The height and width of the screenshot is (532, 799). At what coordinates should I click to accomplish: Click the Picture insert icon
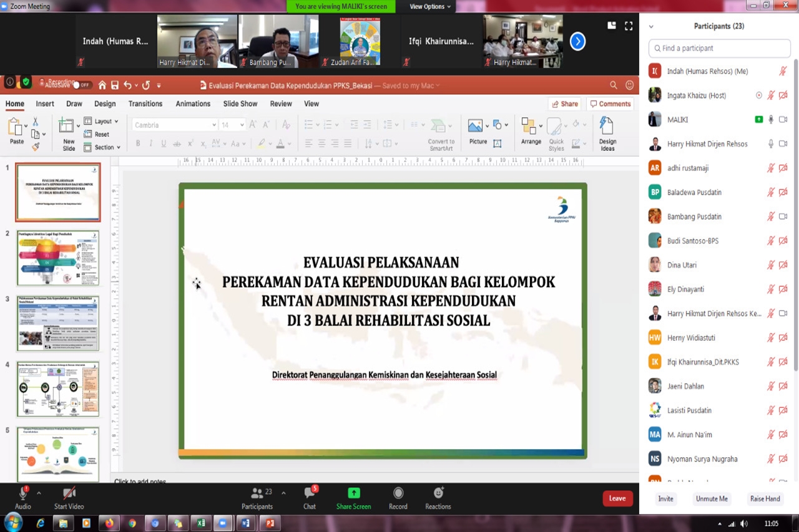click(x=475, y=127)
